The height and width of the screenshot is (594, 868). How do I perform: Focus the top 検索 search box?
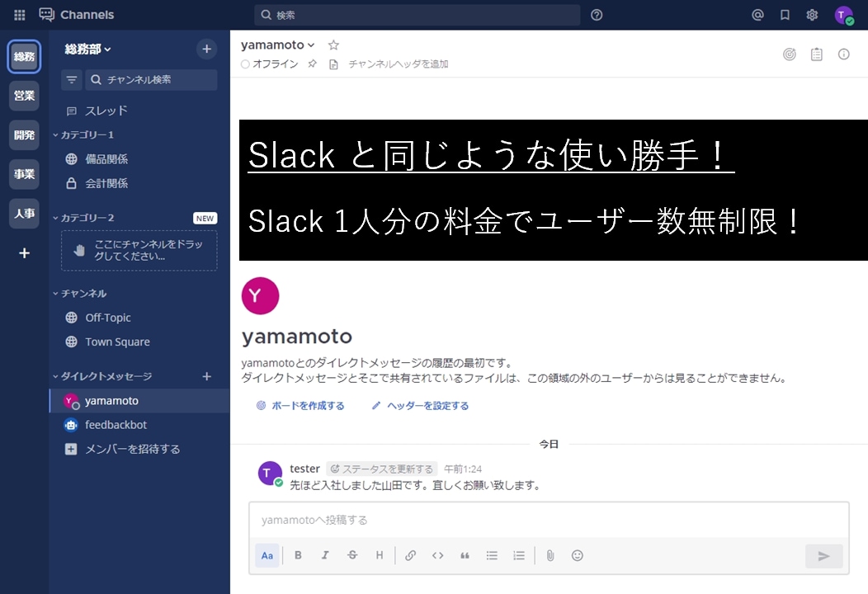(x=417, y=15)
